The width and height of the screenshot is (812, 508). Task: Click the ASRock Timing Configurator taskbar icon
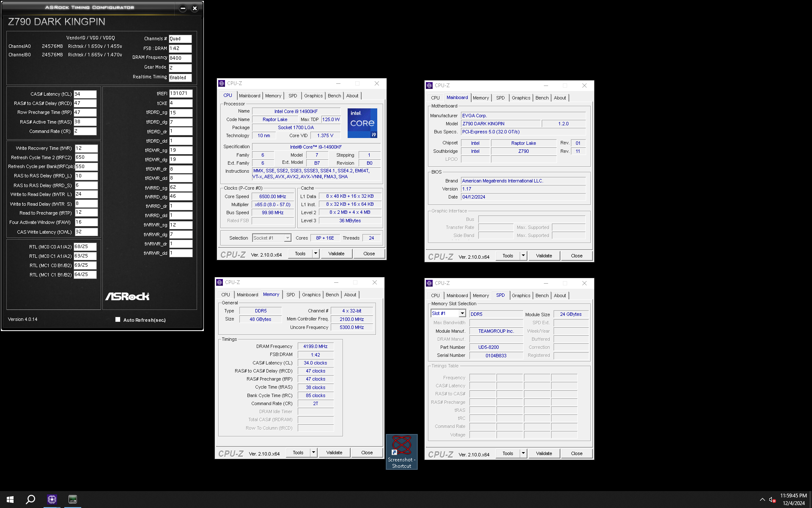[73, 500]
